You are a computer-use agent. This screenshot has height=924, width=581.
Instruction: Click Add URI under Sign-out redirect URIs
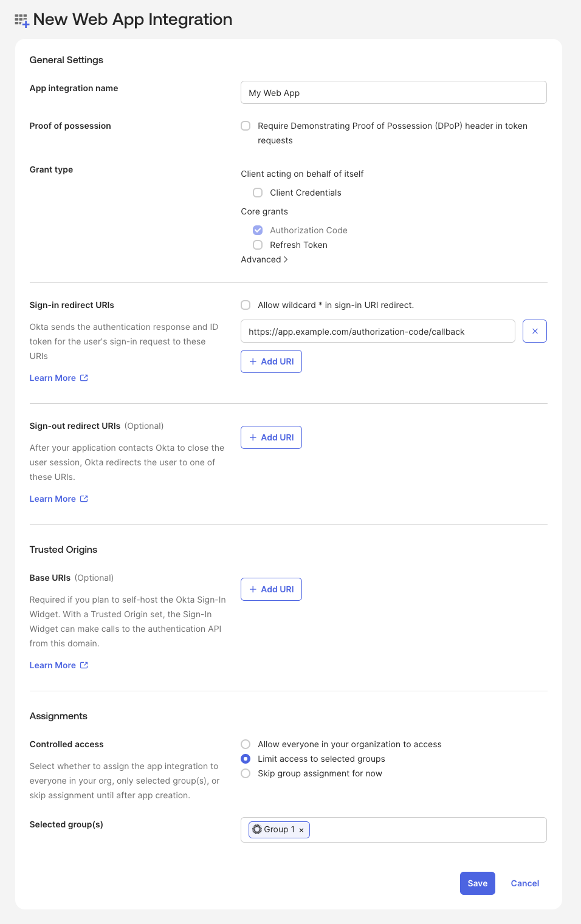pos(271,437)
